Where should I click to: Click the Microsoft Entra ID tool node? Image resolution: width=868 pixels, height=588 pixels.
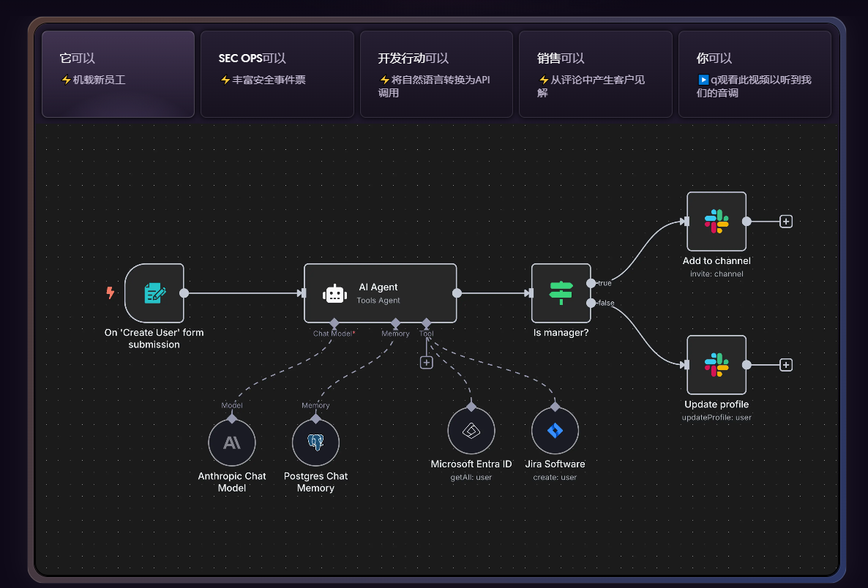tap(471, 431)
